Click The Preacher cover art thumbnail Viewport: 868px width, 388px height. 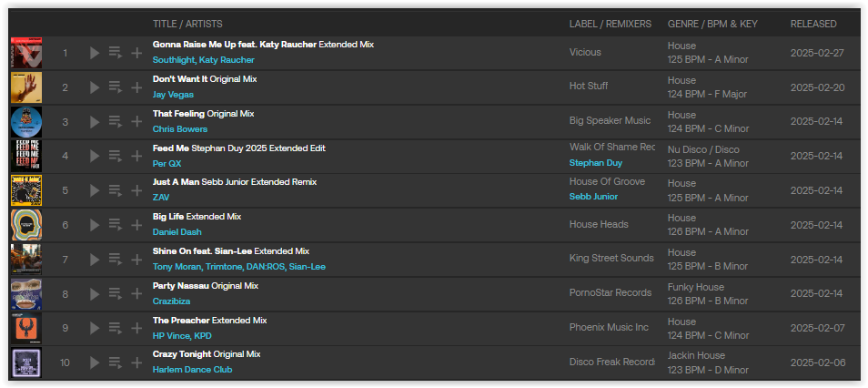tap(26, 328)
